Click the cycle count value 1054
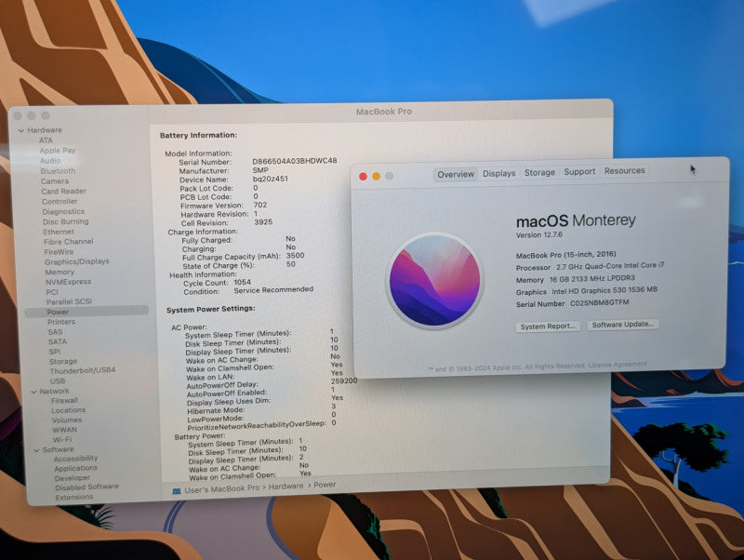The width and height of the screenshot is (744, 560). pyautogui.click(x=242, y=283)
